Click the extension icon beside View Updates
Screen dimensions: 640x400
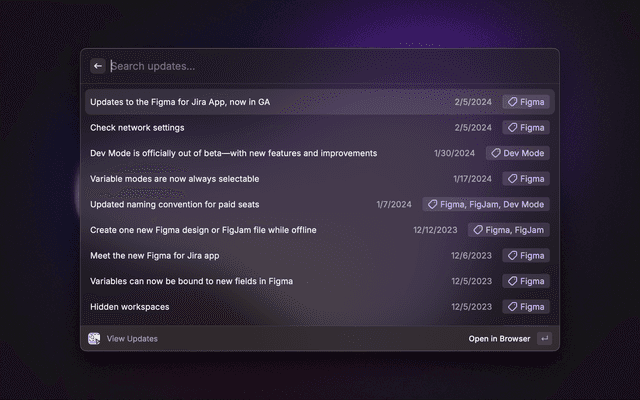pyautogui.click(x=94, y=339)
